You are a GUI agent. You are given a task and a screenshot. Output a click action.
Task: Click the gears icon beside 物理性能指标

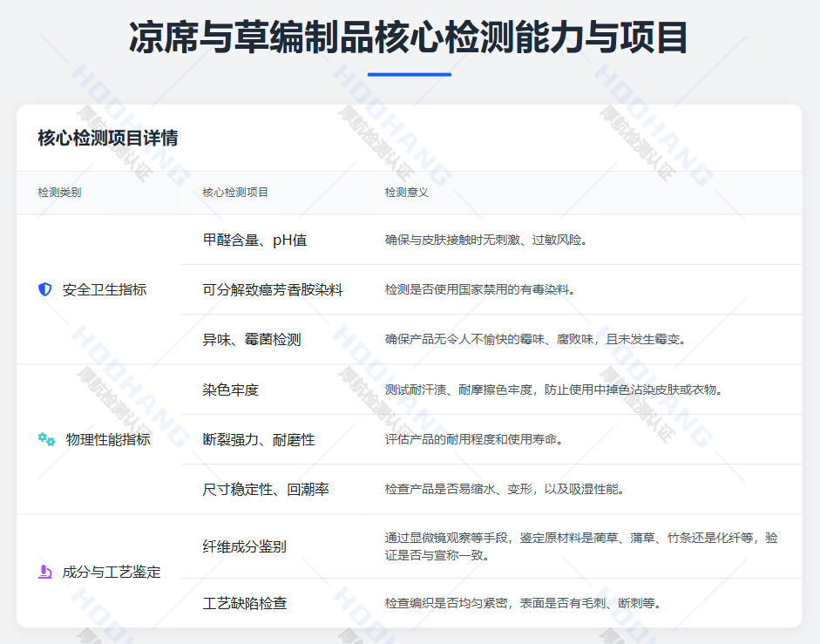coord(46,439)
